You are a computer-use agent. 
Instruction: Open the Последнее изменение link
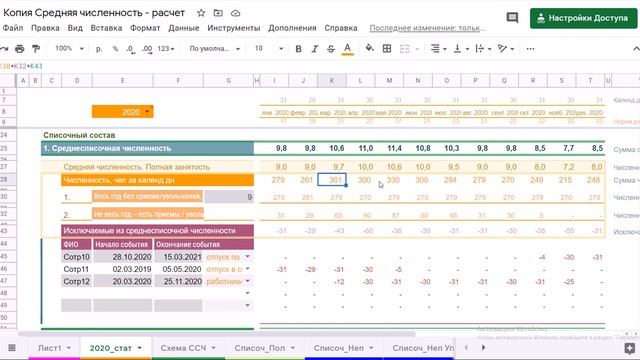click(x=427, y=28)
